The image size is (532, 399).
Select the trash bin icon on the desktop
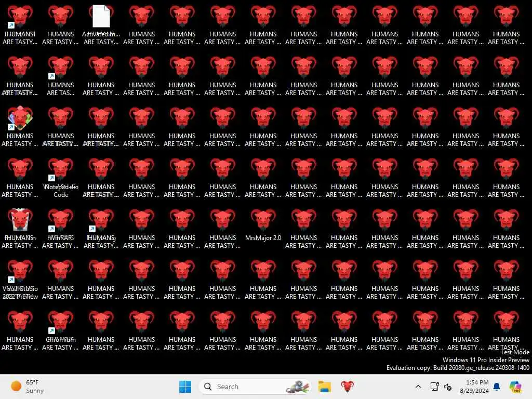coord(20,220)
